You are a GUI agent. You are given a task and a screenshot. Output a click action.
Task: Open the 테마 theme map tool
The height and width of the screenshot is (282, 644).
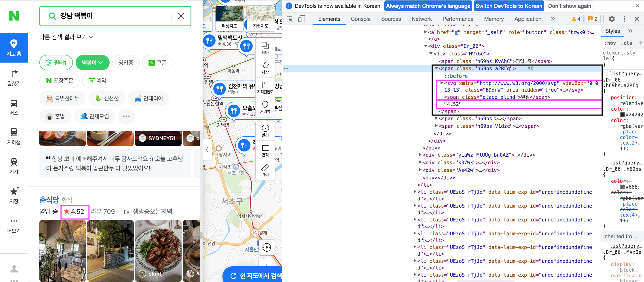tap(265, 48)
